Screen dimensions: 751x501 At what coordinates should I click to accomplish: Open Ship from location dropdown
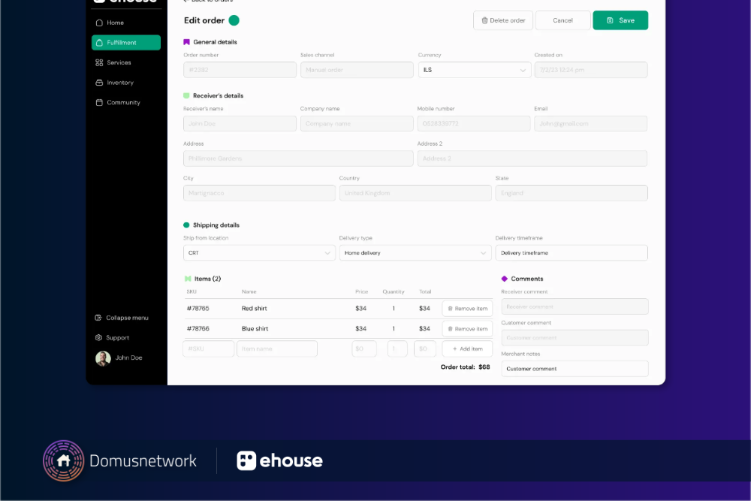tap(259, 253)
